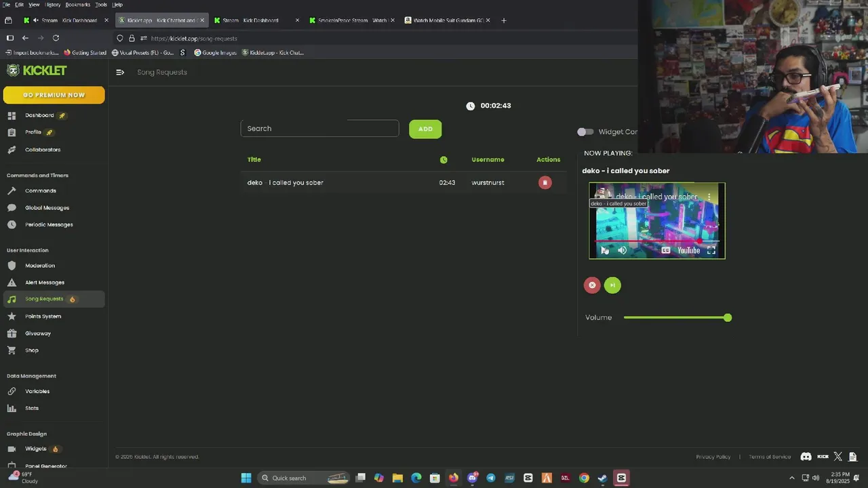Open the Points System page
This screenshot has height=488, width=868.
[43, 317]
